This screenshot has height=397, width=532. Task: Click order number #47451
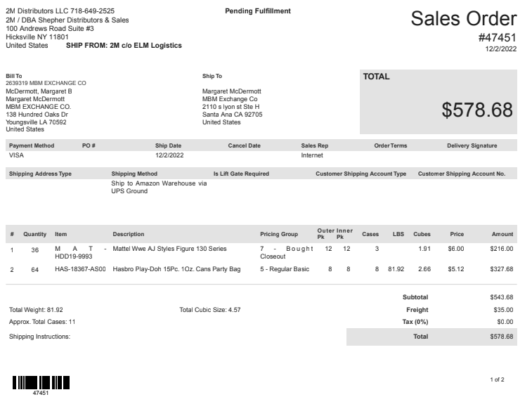[498, 37]
